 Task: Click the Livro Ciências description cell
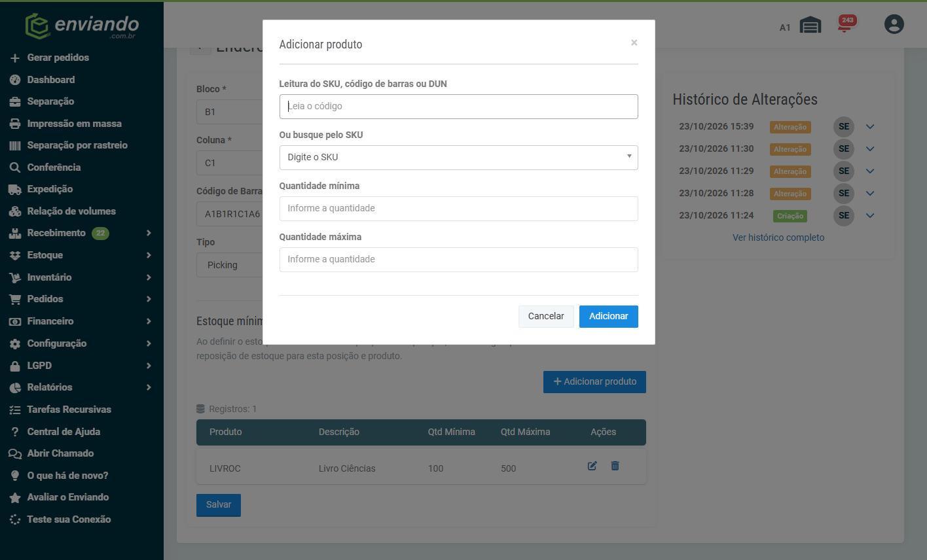coord(347,468)
